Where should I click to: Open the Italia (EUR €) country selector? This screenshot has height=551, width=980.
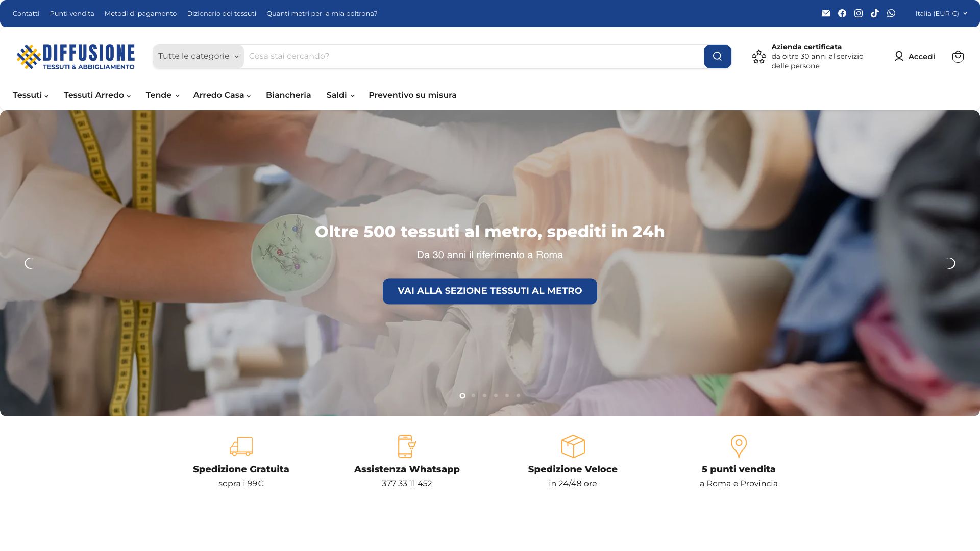point(941,13)
